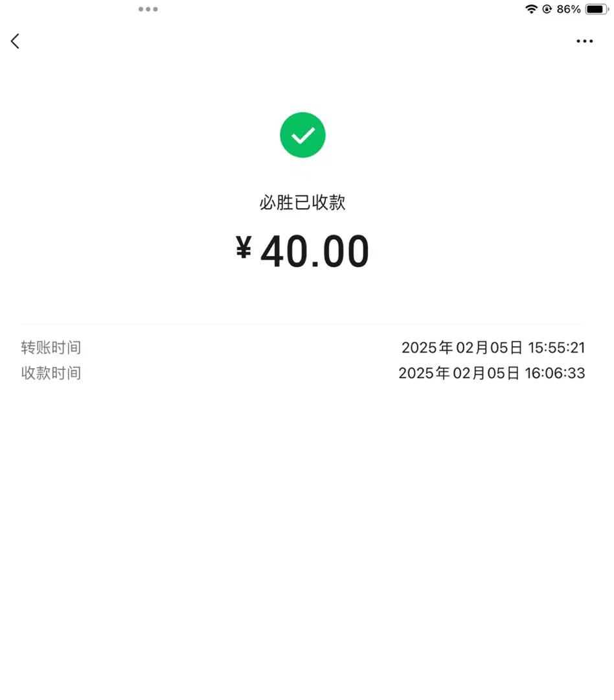Tap the multitasking dots at top center
Viewport: 614px width, 700px height.
click(148, 9)
